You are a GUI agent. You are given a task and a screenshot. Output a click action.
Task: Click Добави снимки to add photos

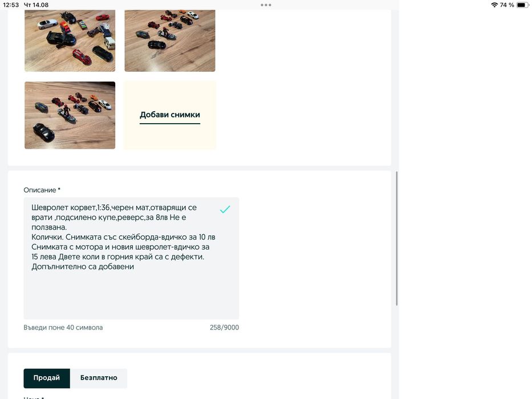tap(170, 115)
